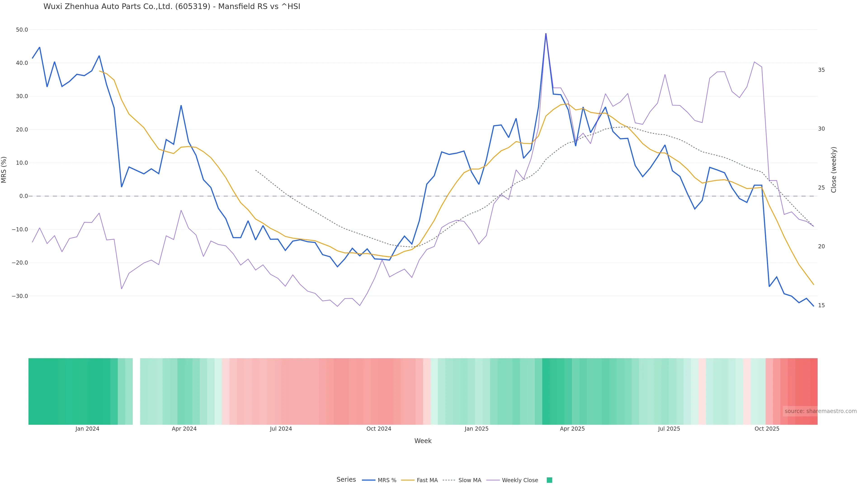
Task: Click the Close (weekly) right axis title
Action: click(834, 169)
